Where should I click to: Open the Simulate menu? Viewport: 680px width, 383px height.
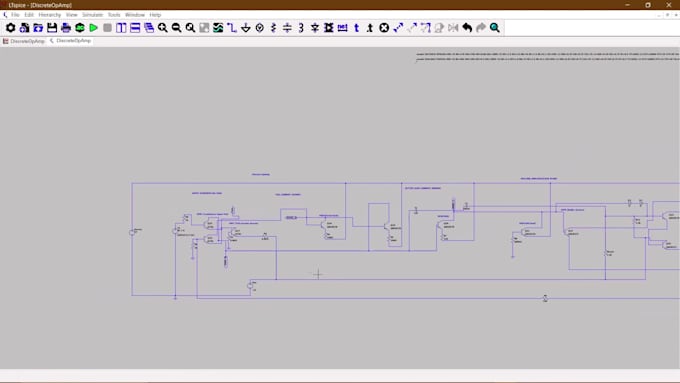[x=93, y=15]
